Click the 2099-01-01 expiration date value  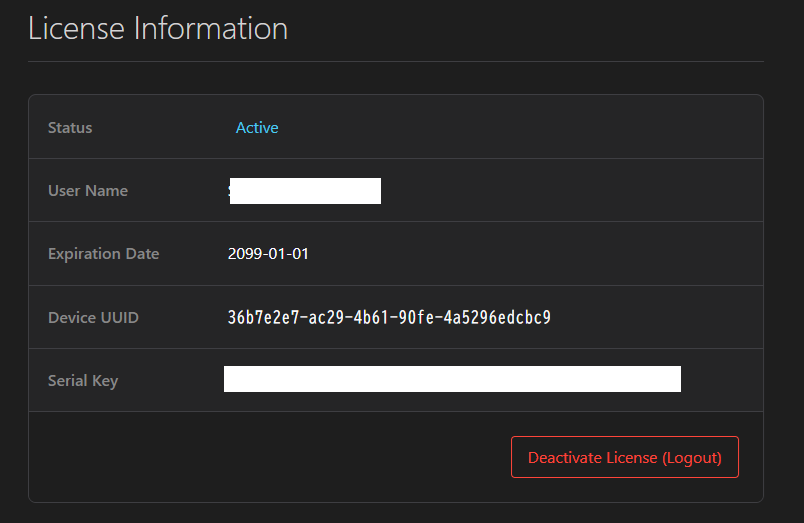point(268,254)
